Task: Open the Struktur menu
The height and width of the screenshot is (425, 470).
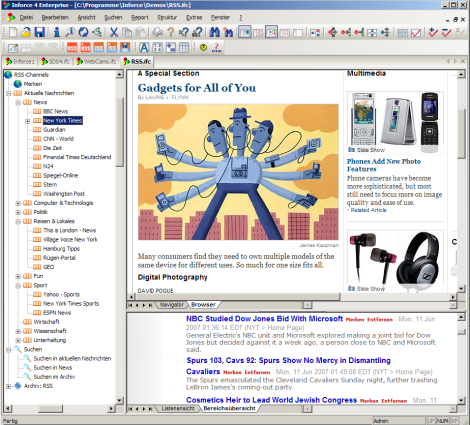Action: (167, 17)
